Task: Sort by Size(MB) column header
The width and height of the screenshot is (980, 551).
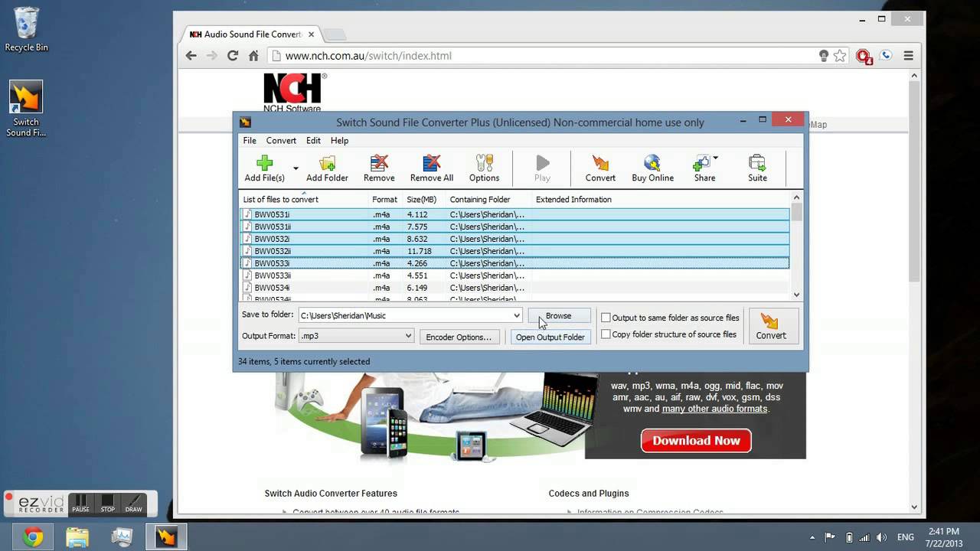Action: tap(425, 199)
